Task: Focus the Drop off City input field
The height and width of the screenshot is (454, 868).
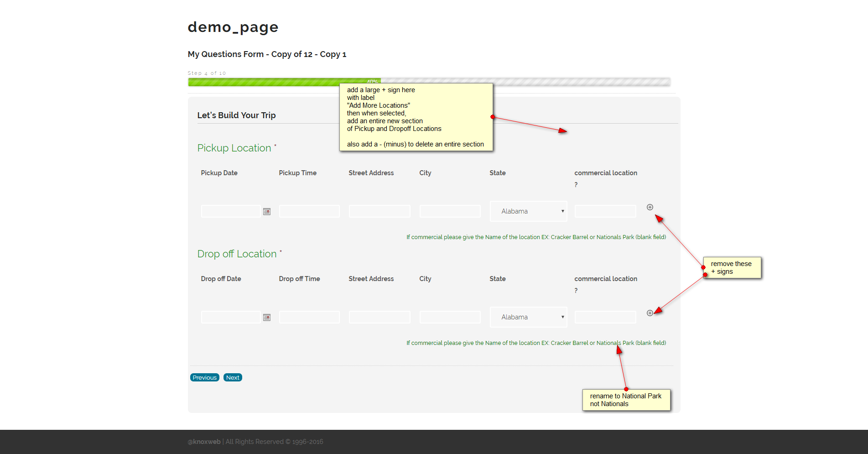Action: 450,317
